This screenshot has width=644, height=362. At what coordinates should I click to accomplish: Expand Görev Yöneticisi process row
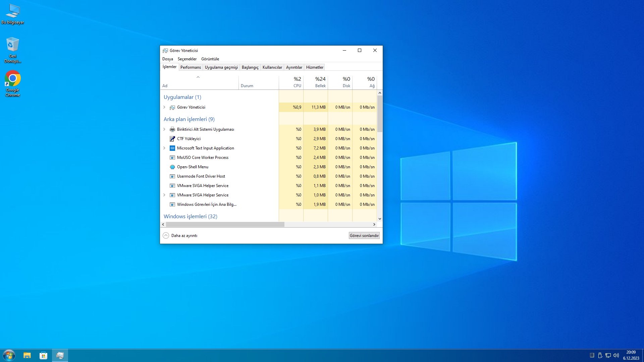point(164,107)
